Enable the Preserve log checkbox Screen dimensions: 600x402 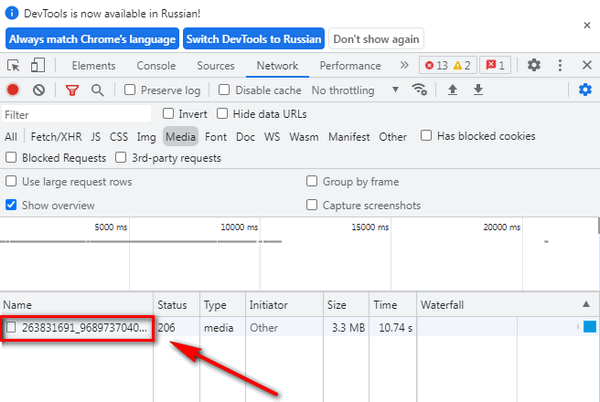(131, 90)
